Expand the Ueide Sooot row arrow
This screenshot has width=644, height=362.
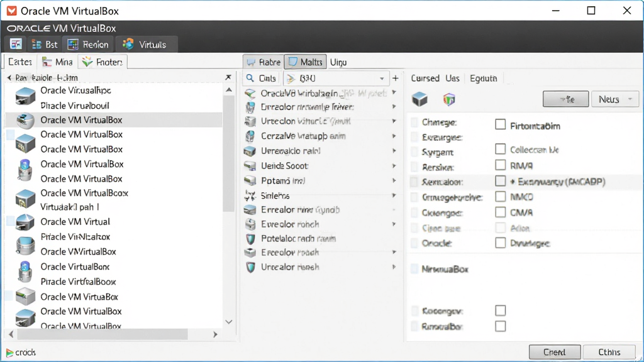pyautogui.click(x=394, y=166)
